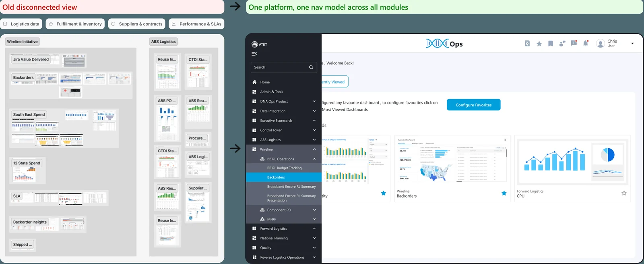Click the Most Viewed Dashboards text

click(345, 110)
